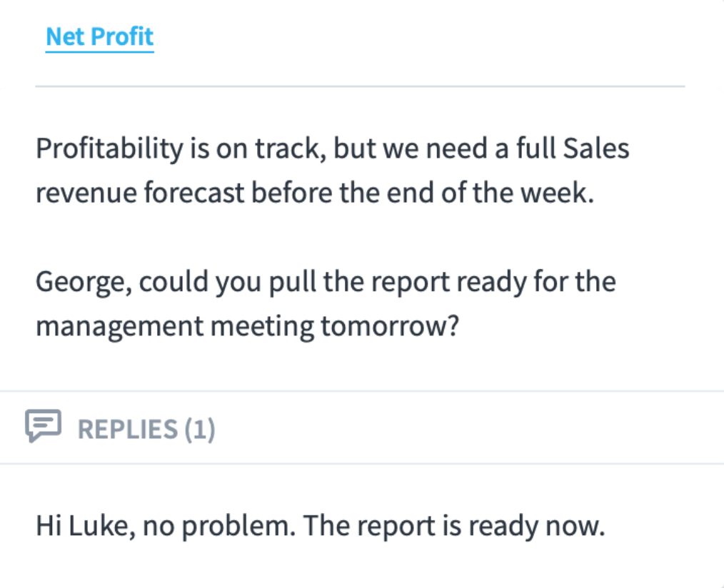Click the 'George, could you pull' paragraph
724x588 pixels.
pyautogui.click(x=326, y=304)
